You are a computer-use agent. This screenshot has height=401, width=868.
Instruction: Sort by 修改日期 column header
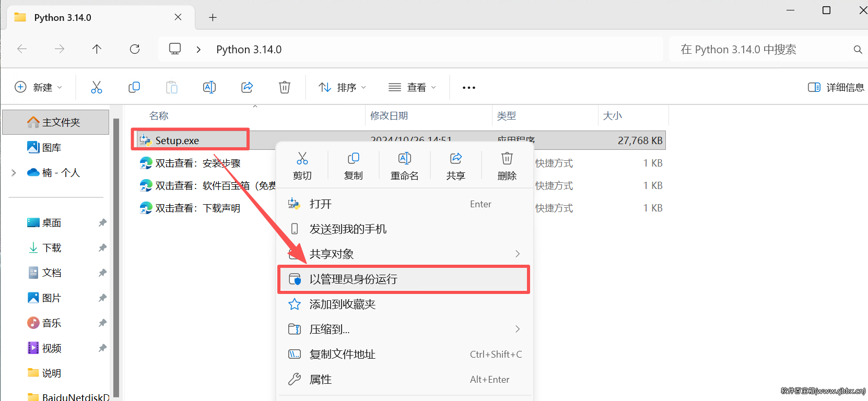pos(389,116)
